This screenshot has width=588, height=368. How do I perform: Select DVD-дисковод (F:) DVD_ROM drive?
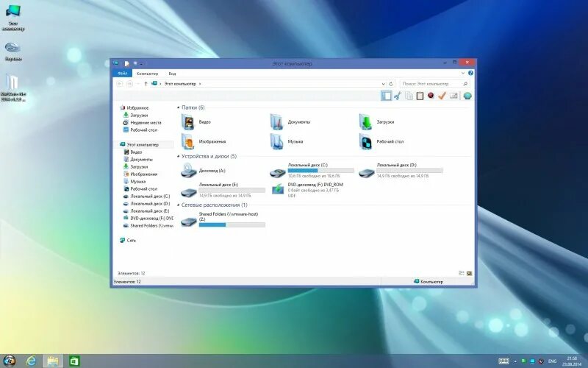coord(306,190)
